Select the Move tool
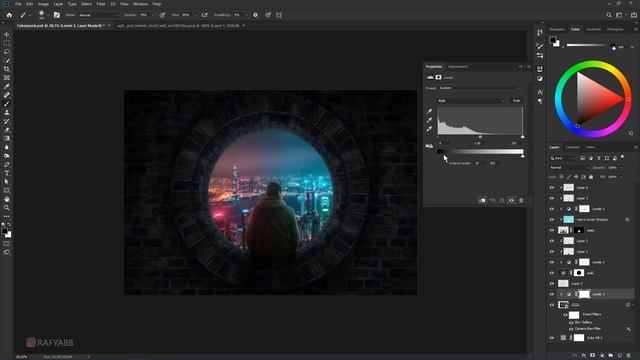Image resolution: width=640 pixels, height=360 pixels. click(7, 35)
